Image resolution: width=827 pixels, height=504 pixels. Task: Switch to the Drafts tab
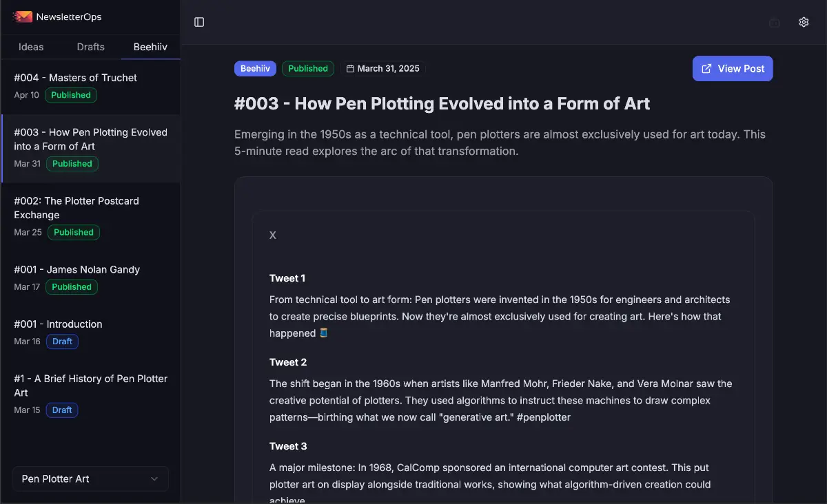click(x=90, y=47)
